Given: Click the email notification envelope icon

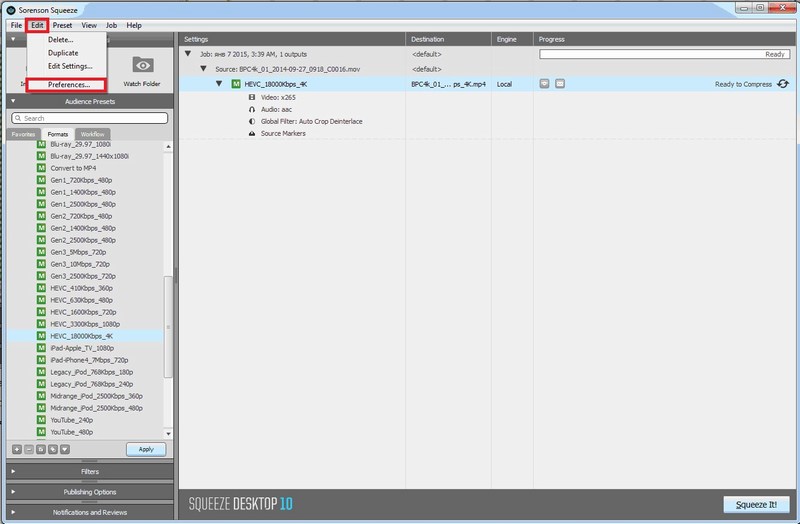Looking at the screenshot, I should 560,84.
